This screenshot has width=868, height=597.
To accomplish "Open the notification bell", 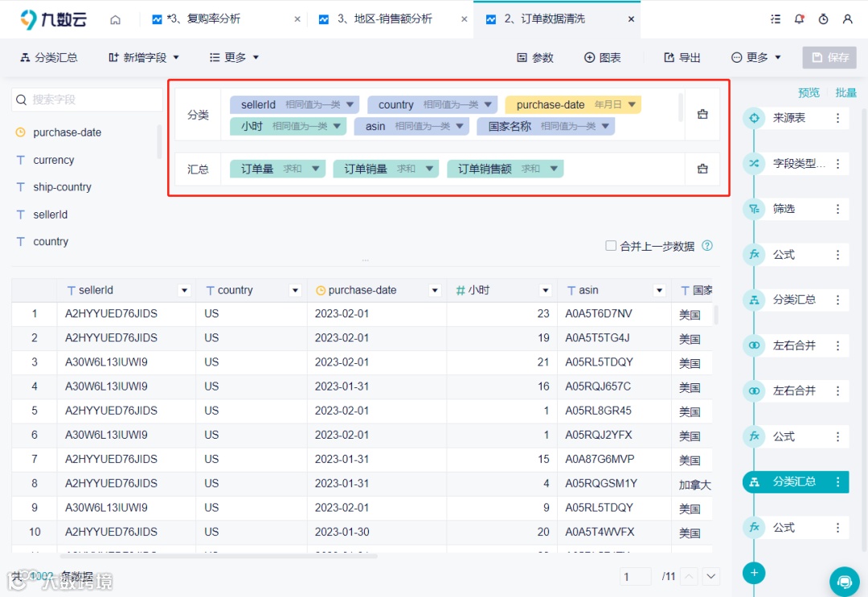I will coord(799,18).
